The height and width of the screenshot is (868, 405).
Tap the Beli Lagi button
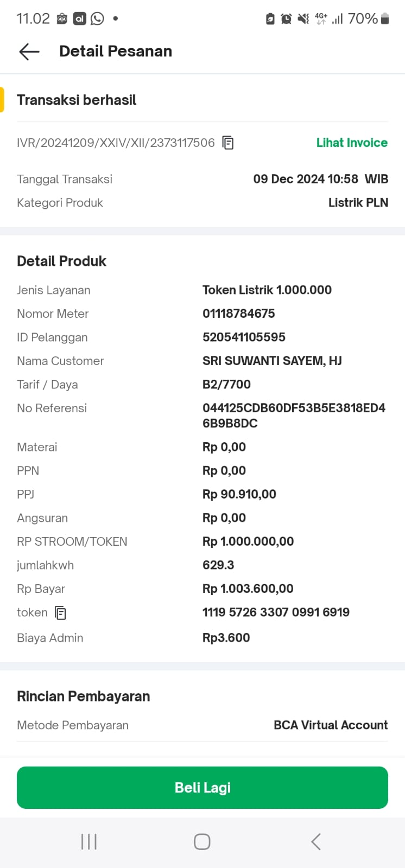click(202, 788)
